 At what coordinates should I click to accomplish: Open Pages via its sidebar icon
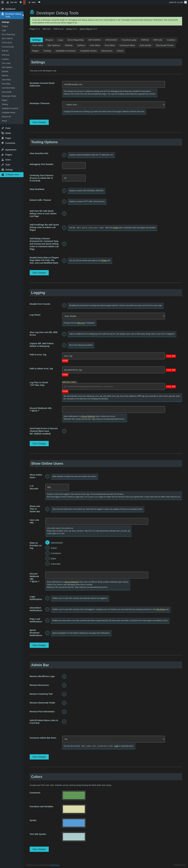tap(3, 138)
